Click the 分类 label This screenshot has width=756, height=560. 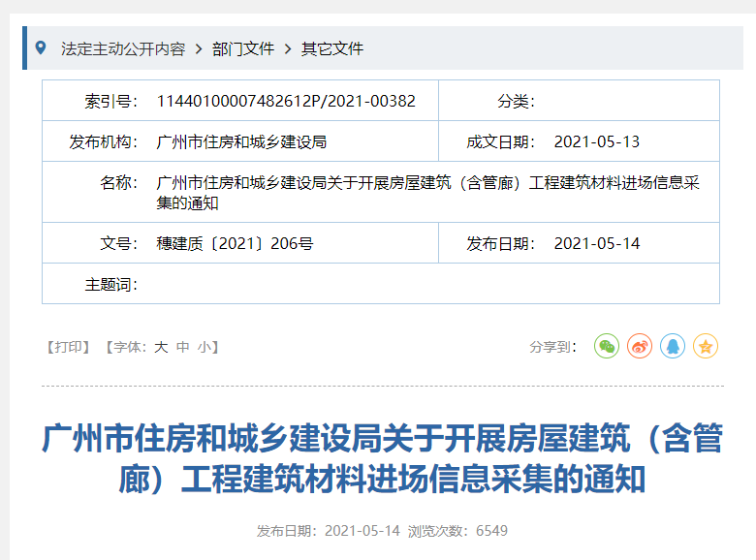(516, 101)
